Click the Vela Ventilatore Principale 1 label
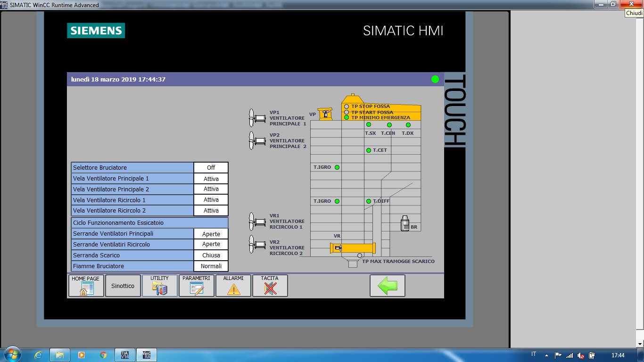 132,179
